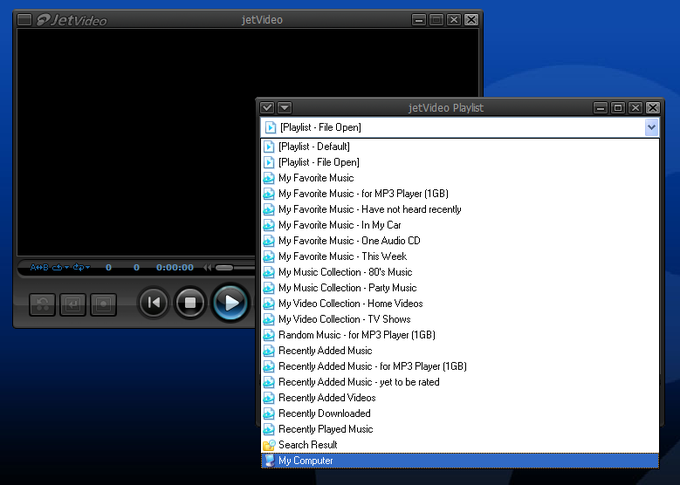
Task: Select My Favorite Music - In My Car
Action: pyautogui.click(x=460, y=225)
